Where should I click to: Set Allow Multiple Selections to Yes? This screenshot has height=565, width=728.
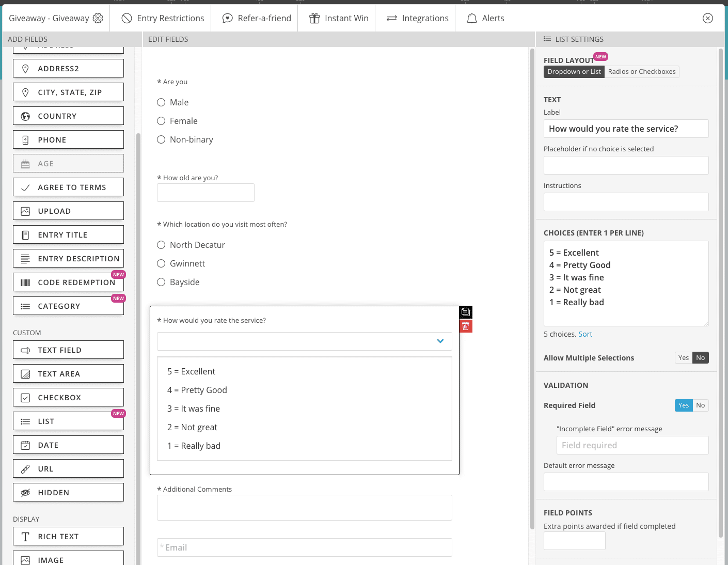[x=683, y=358]
